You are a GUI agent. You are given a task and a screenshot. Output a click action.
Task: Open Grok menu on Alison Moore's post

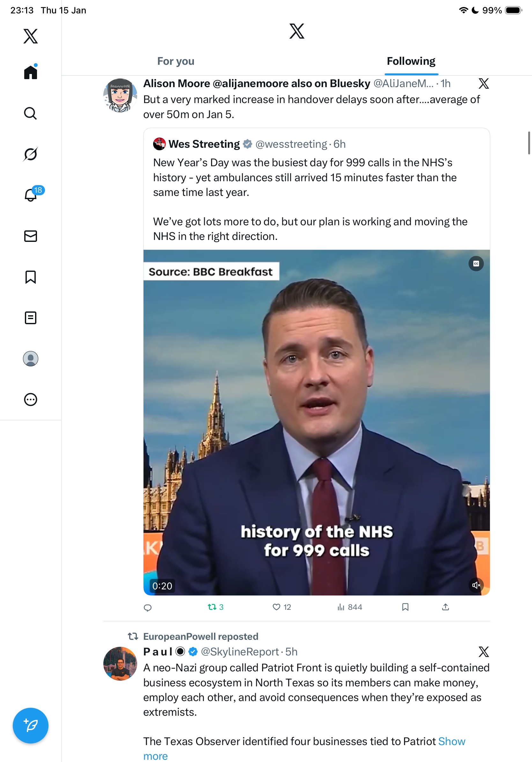pos(484,84)
